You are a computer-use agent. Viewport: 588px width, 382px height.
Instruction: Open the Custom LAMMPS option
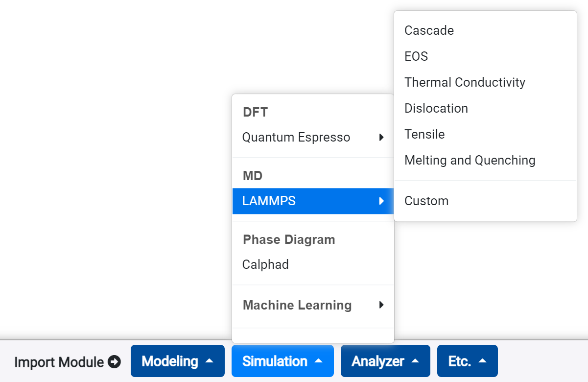[426, 201]
